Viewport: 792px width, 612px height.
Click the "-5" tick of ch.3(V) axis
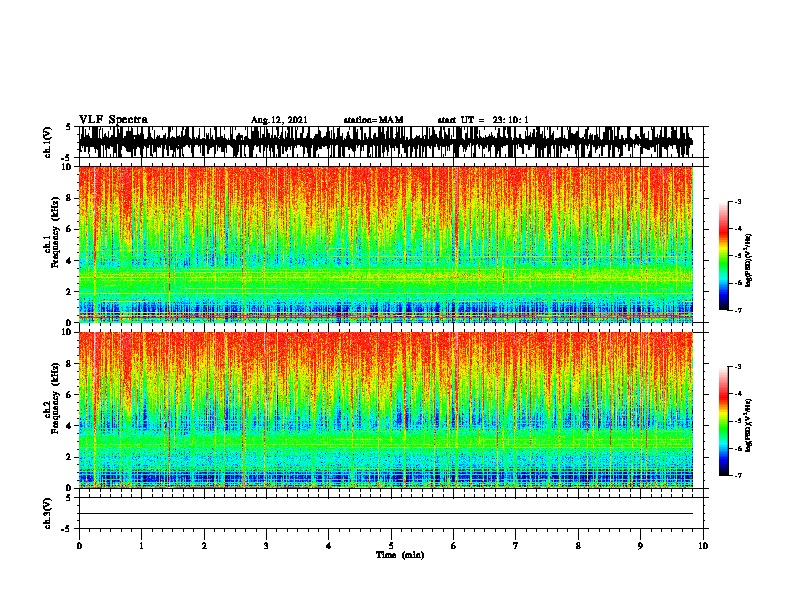pyautogui.click(x=67, y=529)
